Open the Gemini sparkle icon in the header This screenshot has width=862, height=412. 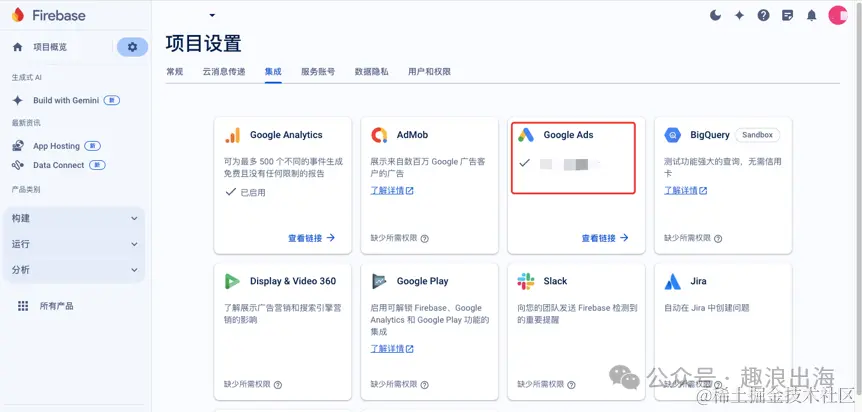pyautogui.click(x=739, y=15)
